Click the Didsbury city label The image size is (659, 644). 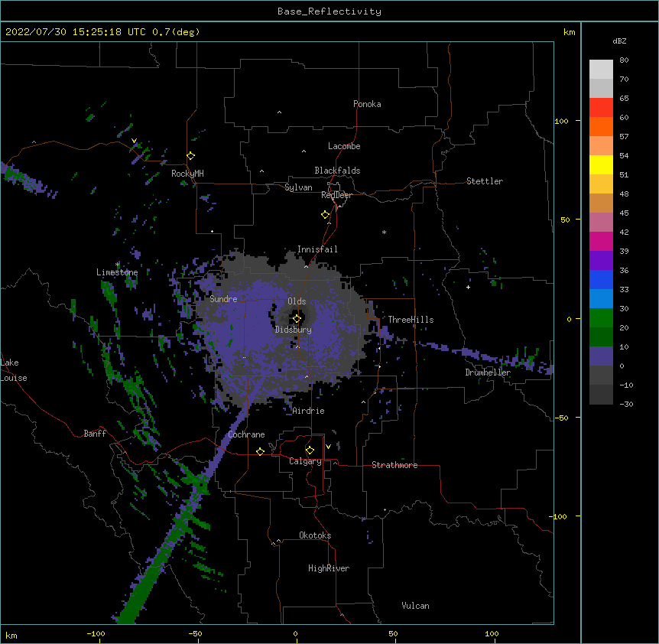pyautogui.click(x=294, y=330)
